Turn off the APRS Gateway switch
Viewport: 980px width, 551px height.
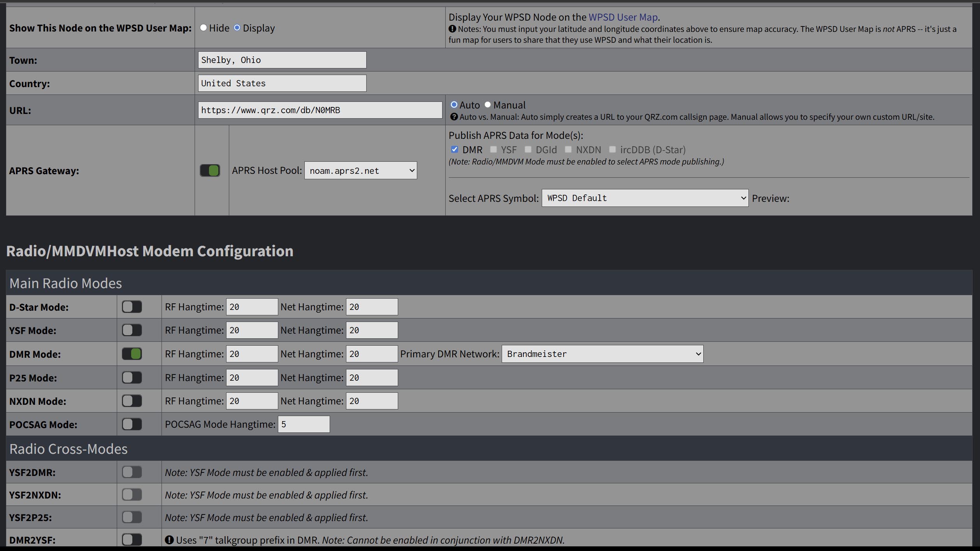[210, 170]
